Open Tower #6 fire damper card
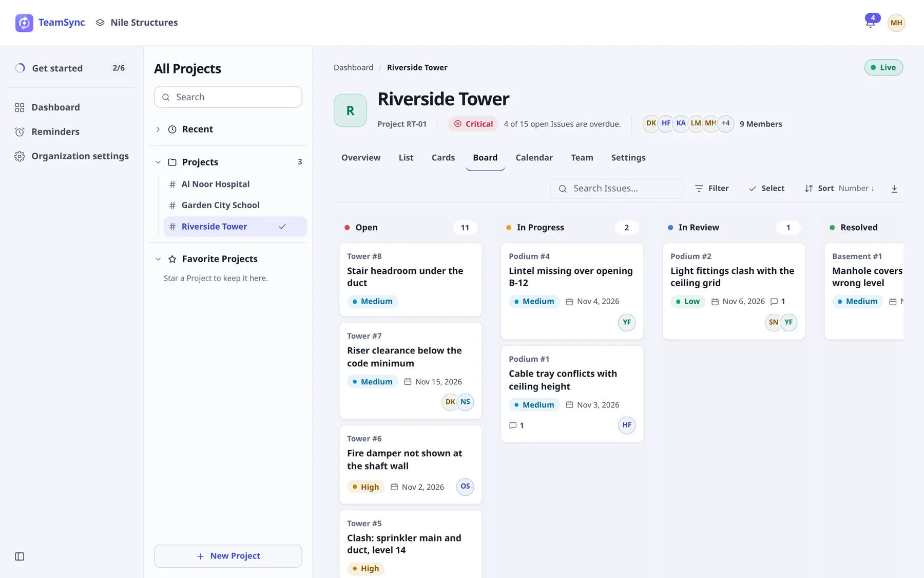Viewport: 924px width, 578px height. [x=410, y=464]
